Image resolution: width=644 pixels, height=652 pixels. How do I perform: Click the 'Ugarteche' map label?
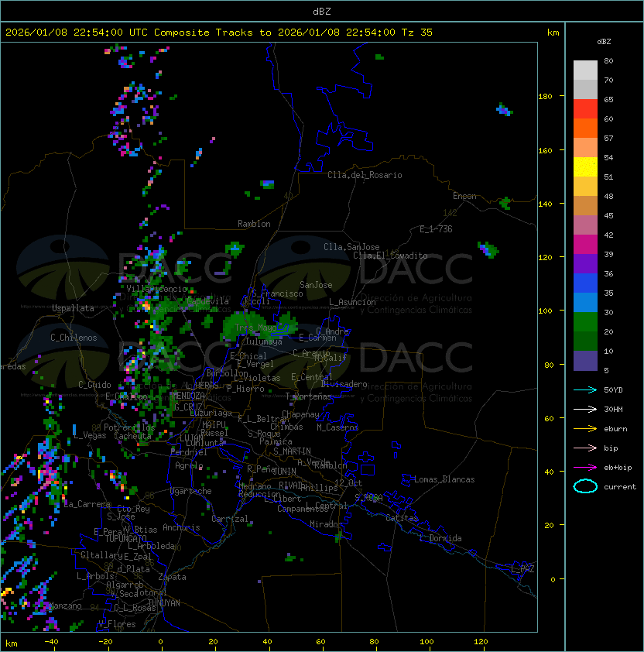coord(190,491)
